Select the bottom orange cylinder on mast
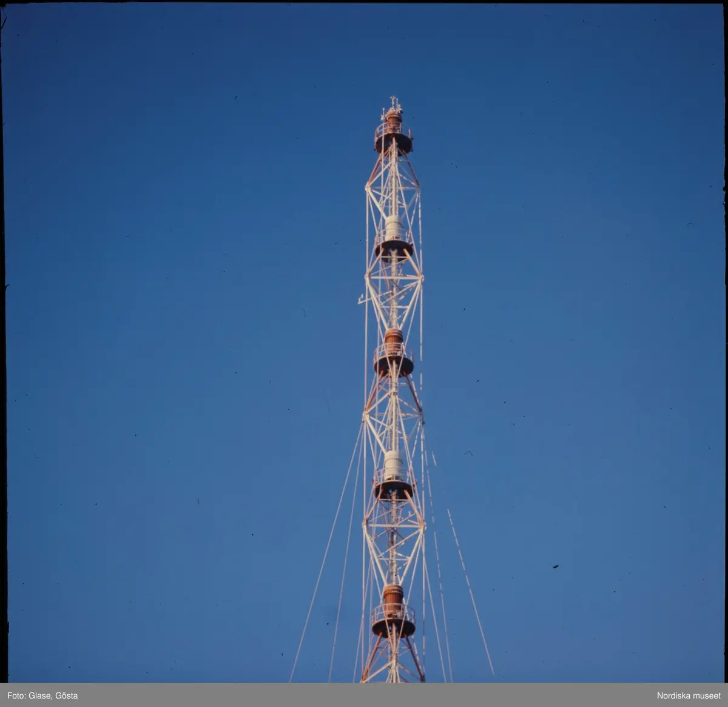Viewport: 728px width, 707px height. tap(393, 593)
